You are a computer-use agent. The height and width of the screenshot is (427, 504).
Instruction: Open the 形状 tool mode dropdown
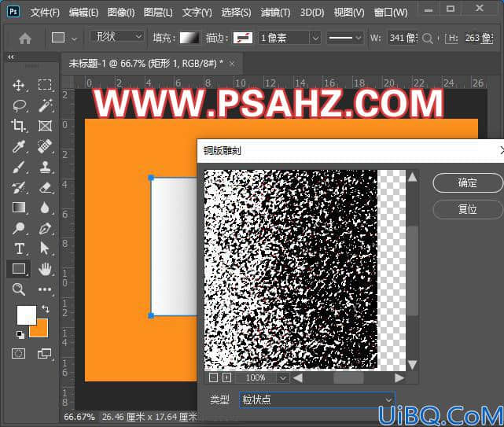click(x=116, y=37)
